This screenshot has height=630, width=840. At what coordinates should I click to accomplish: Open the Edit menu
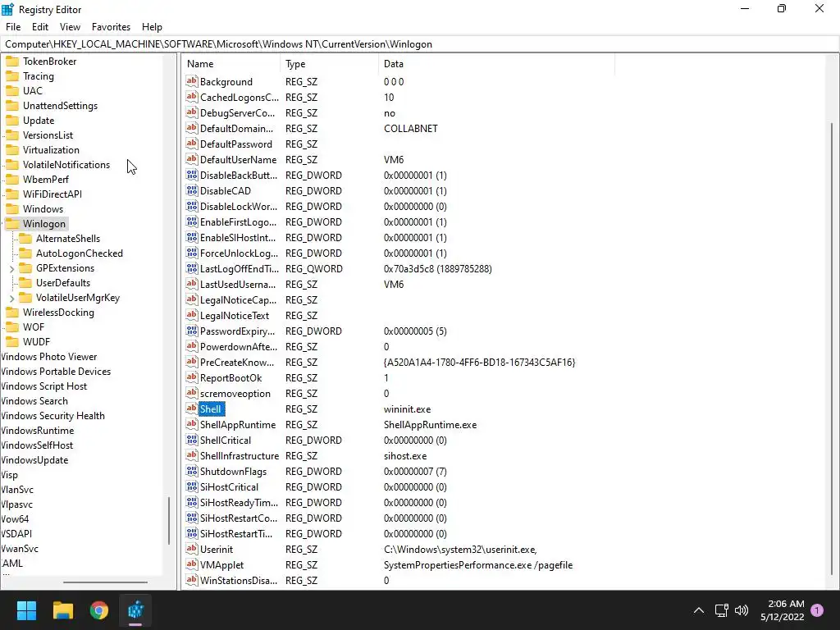pos(40,27)
